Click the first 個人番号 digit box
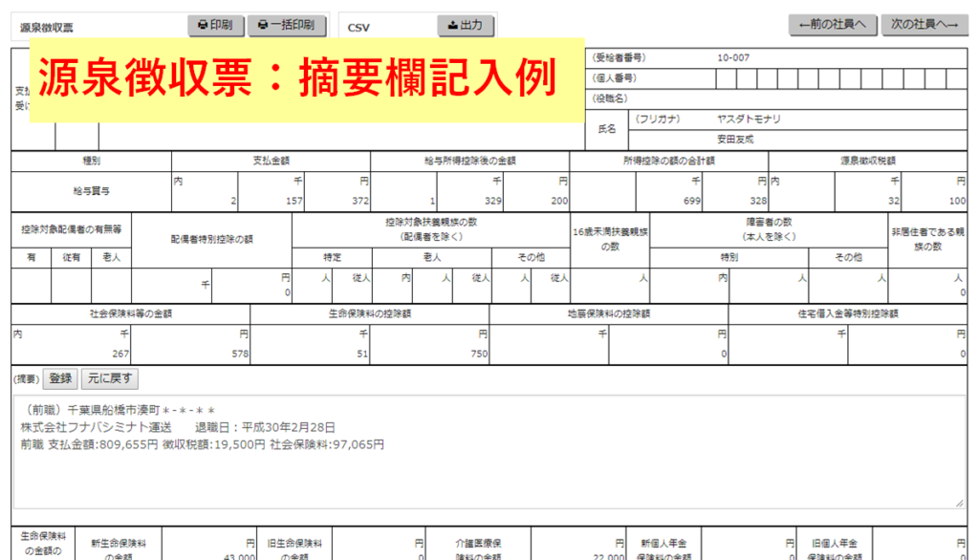The width and height of the screenshot is (979, 560). coord(727,77)
